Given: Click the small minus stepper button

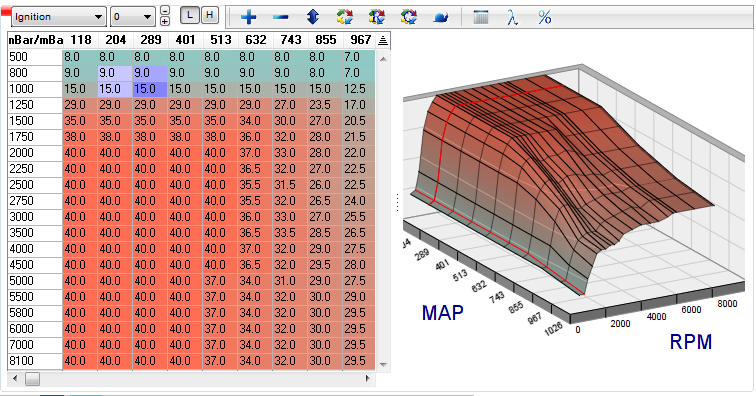Looking at the screenshot, I should [x=164, y=10].
